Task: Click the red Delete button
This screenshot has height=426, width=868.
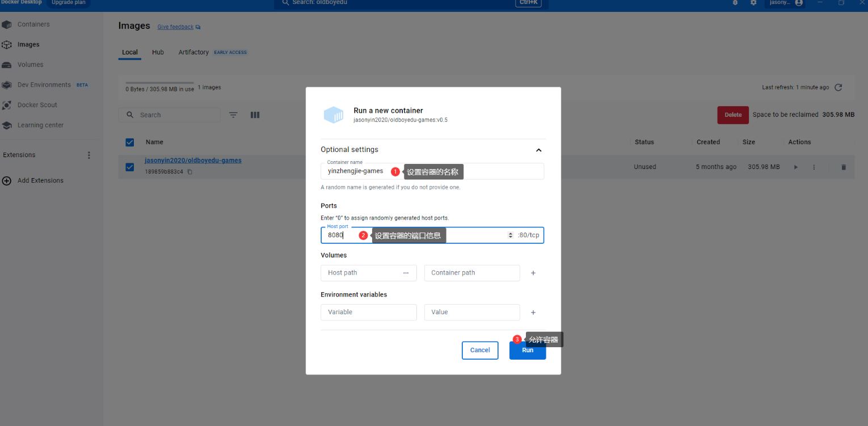Action: click(733, 115)
